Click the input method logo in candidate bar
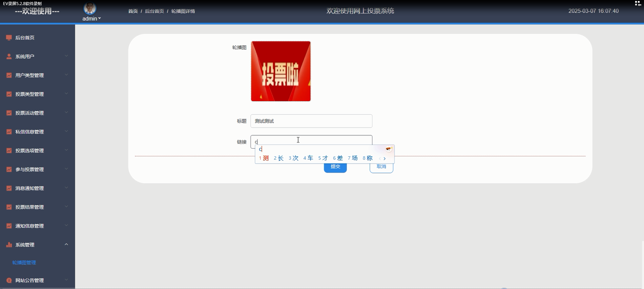 coord(389,149)
